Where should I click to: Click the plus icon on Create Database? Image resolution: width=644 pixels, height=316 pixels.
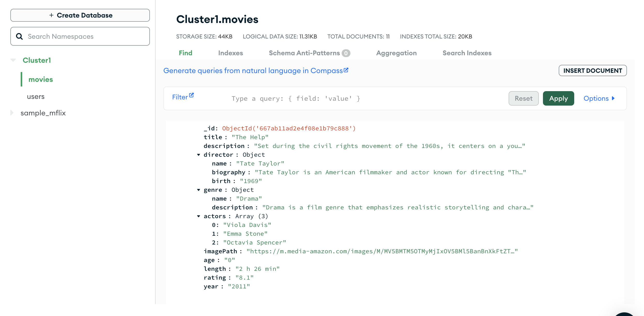pyautogui.click(x=51, y=15)
